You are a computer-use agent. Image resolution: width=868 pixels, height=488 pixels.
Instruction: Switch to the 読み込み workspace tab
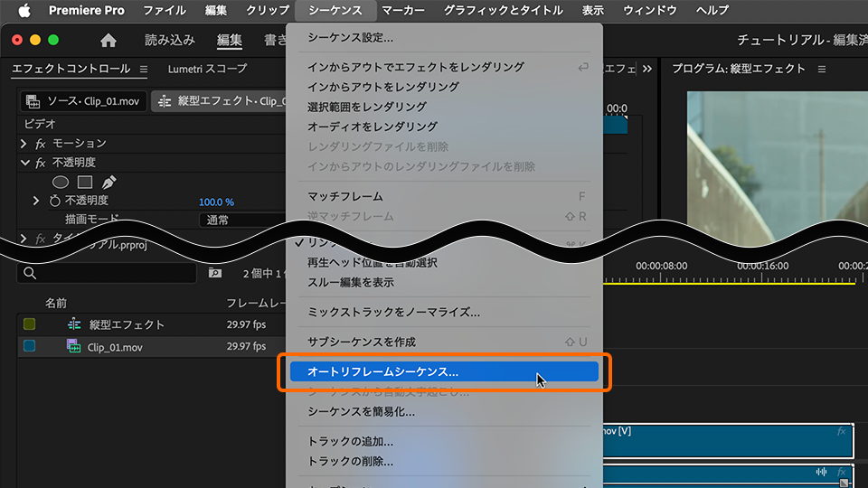tap(170, 40)
